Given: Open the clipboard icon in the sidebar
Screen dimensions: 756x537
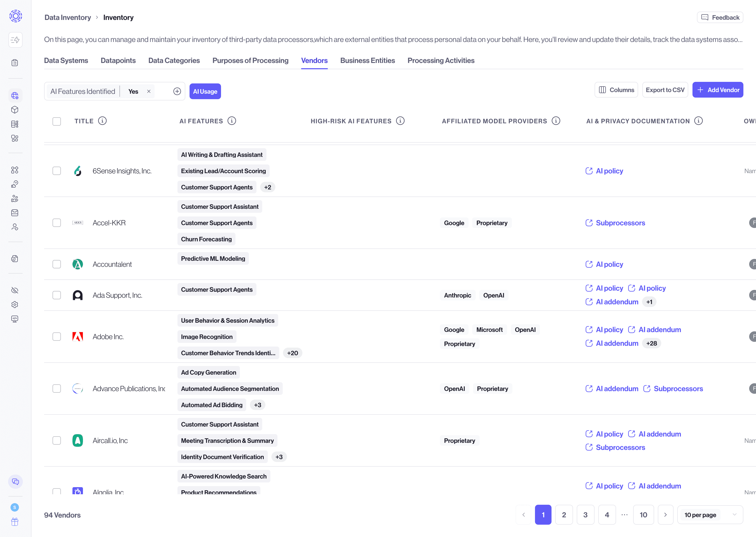Looking at the screenshot, I should [x=15, y=63].
